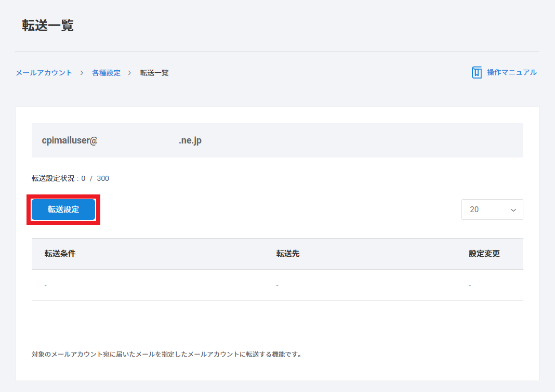Viewport: 555px width, 392px height.
Task: Click the 転送設定状況 0 / 300 counter
Action: tap(70, 178)
